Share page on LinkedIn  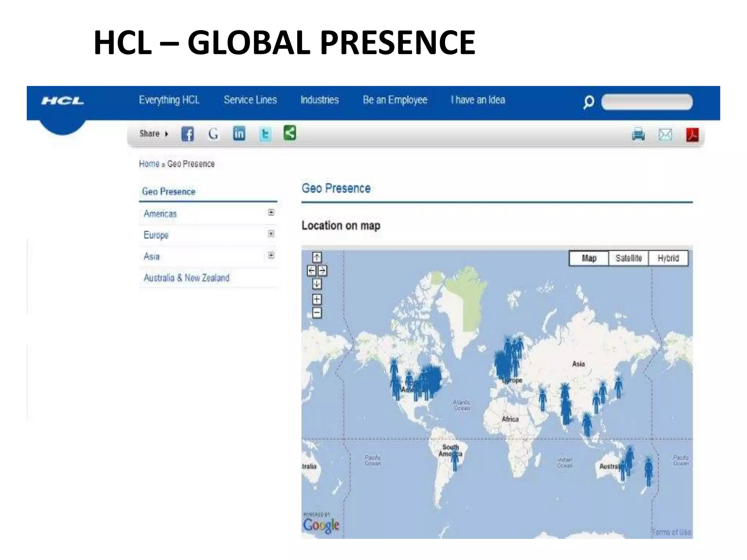tap(239, 133)
